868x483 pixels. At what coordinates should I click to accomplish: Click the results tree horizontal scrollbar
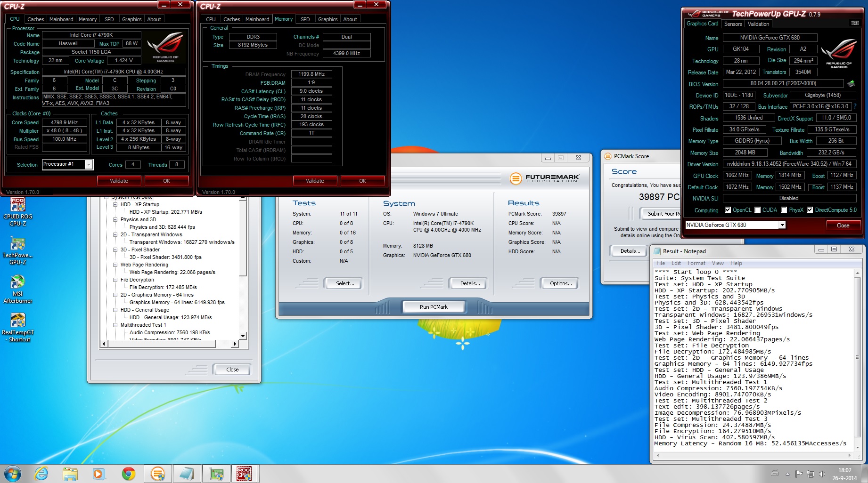click(x=170, y=344)
